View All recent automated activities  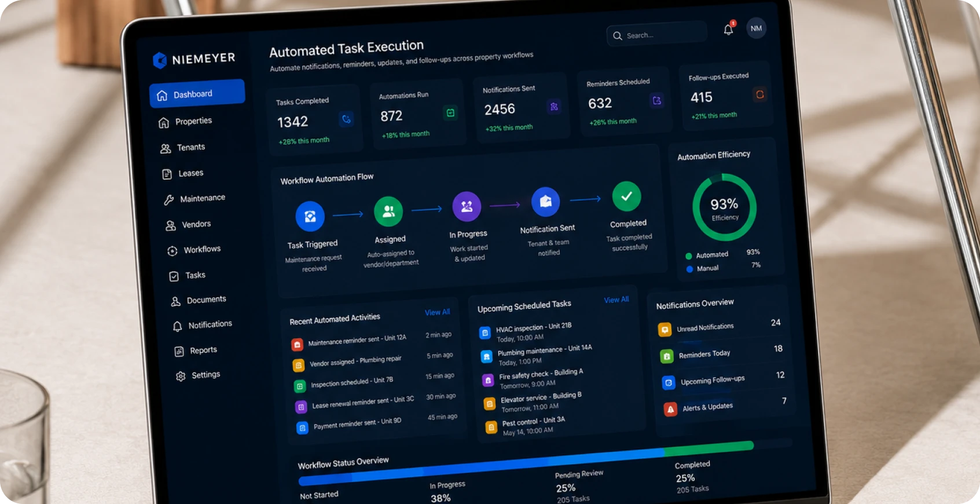click(437, 312)
